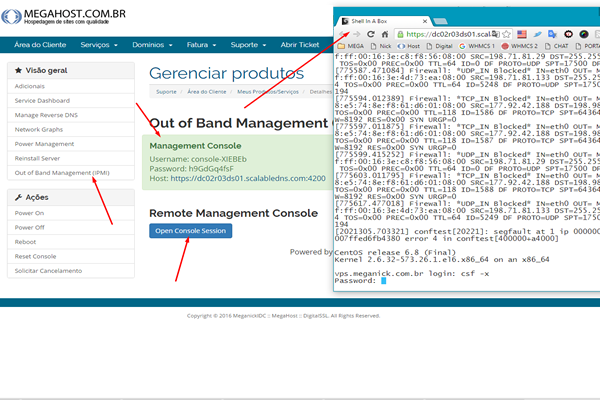Image resolution: width=600 pixels, height=400 pixels.
Task: Open the Nick bookmark
Action: pyautogui.click(x=381, y=46)
